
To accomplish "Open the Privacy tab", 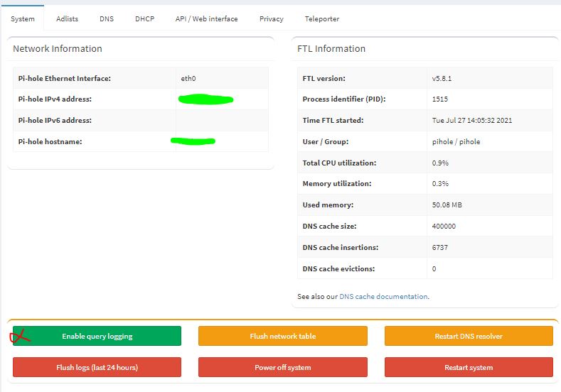I will click(271, 18).
